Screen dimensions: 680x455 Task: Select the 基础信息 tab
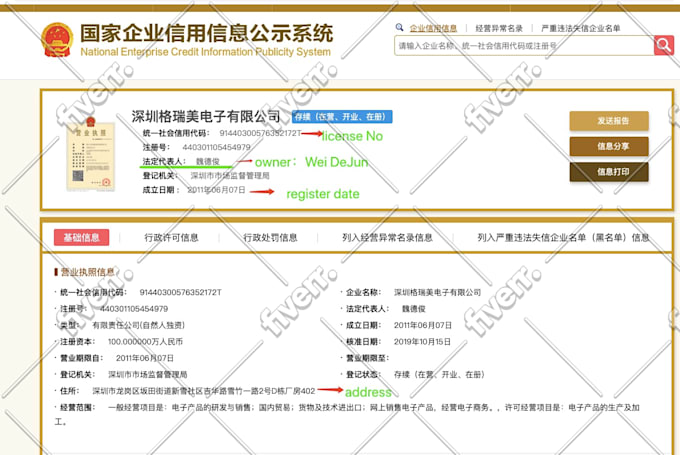click(82, 237)
